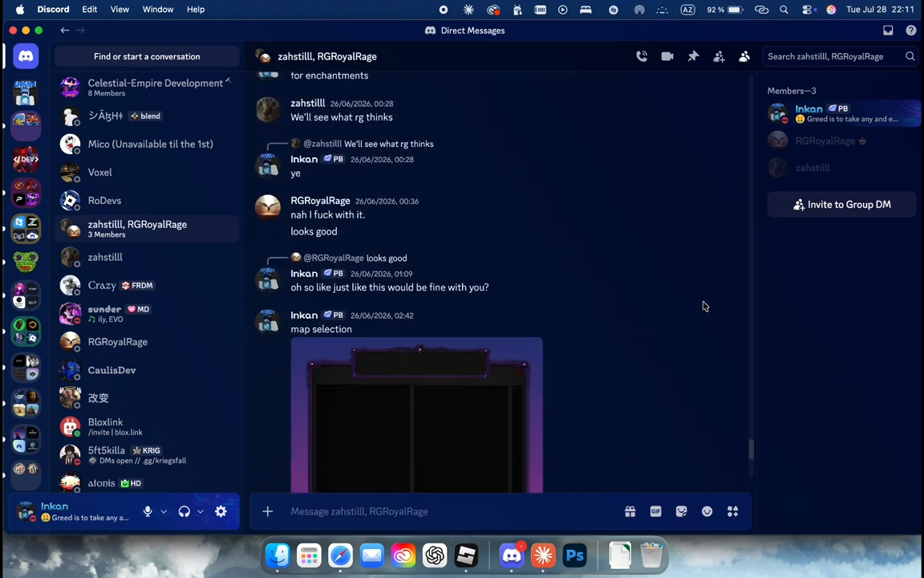
Task: Open pinned messages via pin icon
Action: pyautogui.click(x=693, y=57)
